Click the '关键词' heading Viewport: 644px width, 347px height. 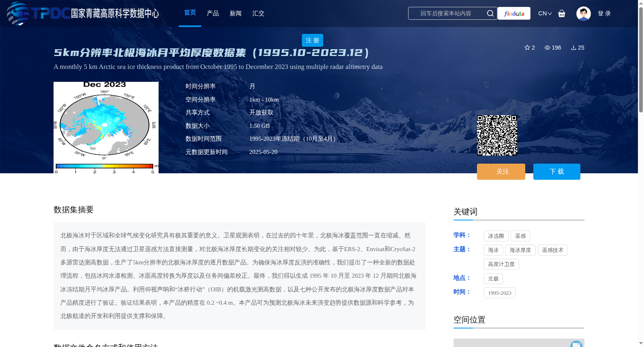coord(466,212)
